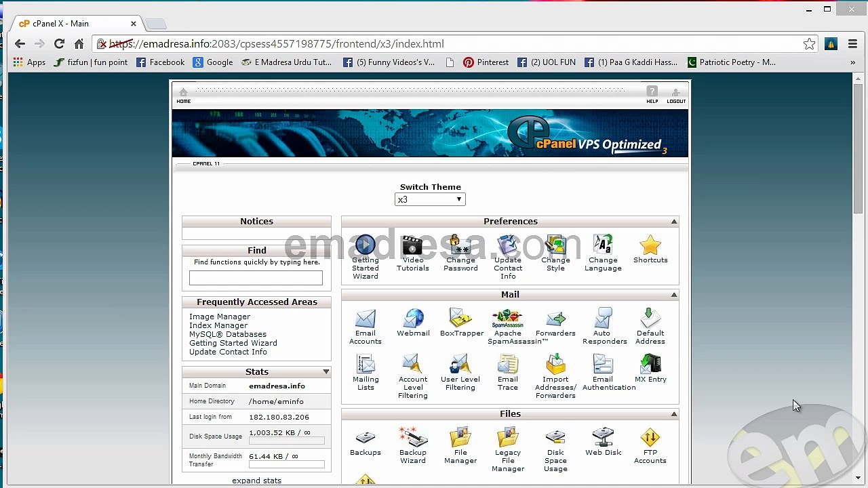Open Index Manager from Frequently Accessed Areas
Viewport: 868px width, 488px height.
pyautogui.click(x=218, y=325)
